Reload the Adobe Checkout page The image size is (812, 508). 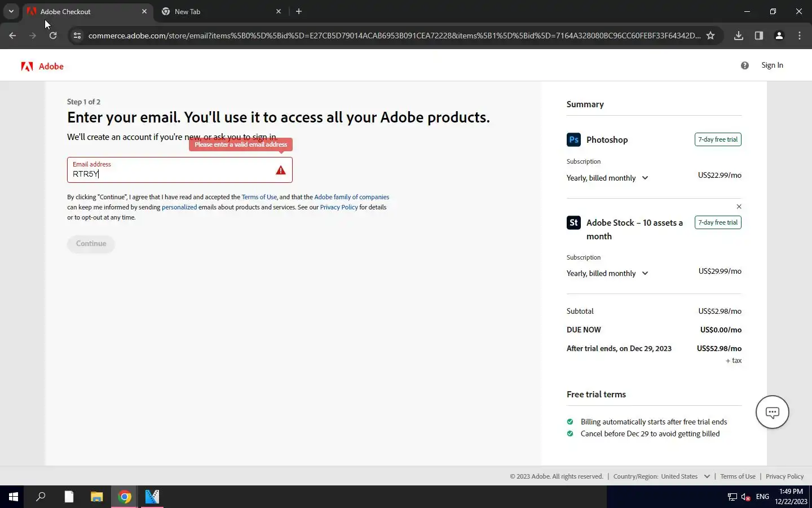[53, 36]
